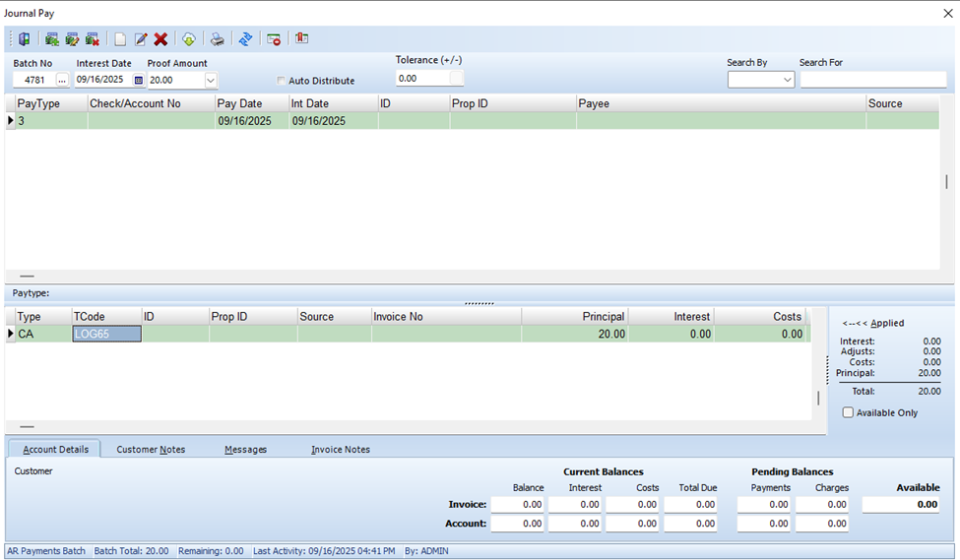
Task: Click the TCode cell LOG65
Action: 106,334
